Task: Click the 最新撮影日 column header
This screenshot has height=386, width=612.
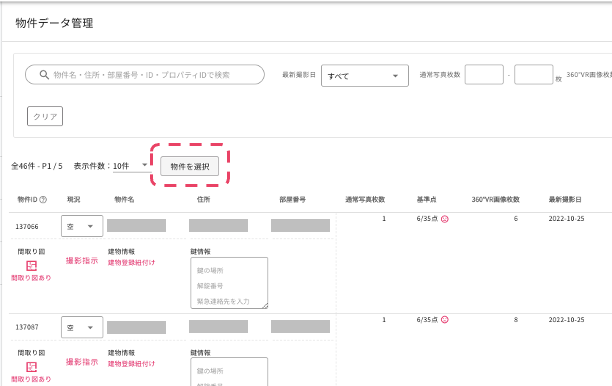Action: [x=565, y=199]
